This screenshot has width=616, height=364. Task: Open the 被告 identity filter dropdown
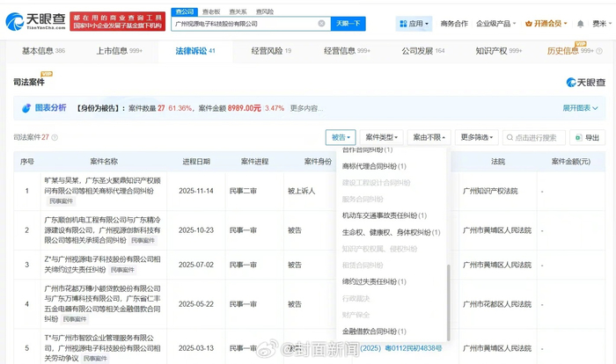click(341, 138)
